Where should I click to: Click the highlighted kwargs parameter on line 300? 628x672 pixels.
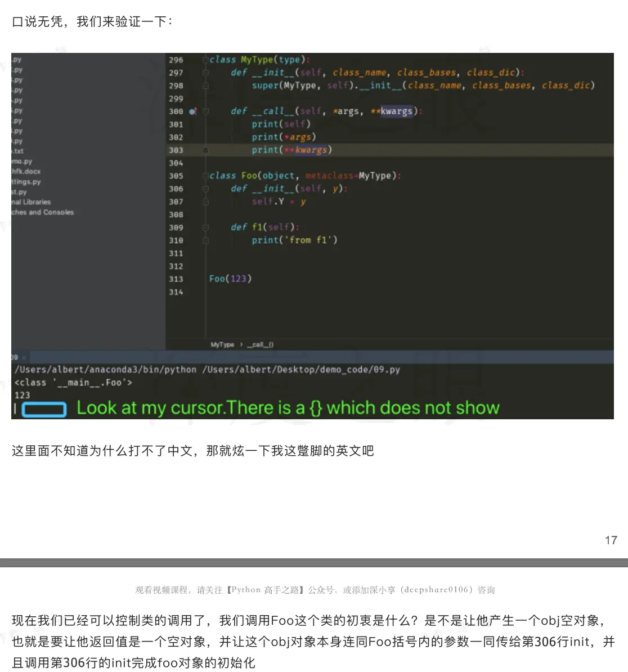(x=396, y=111)
